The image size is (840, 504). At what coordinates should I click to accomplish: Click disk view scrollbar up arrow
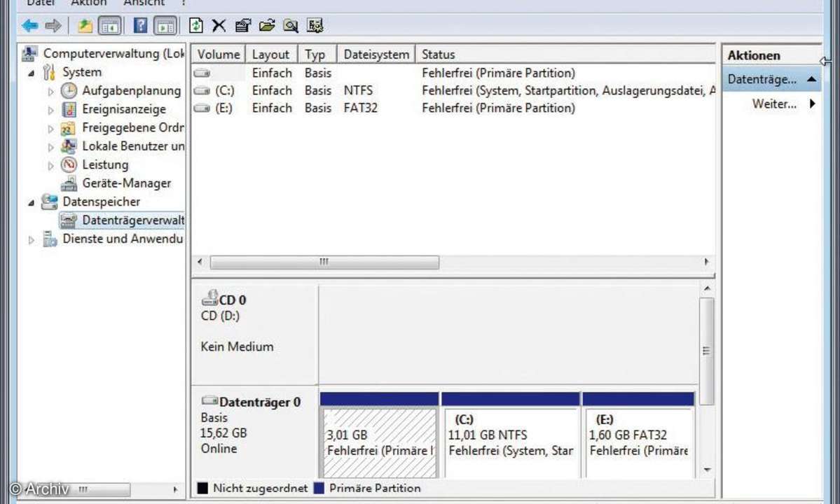[x=707, y=289]
